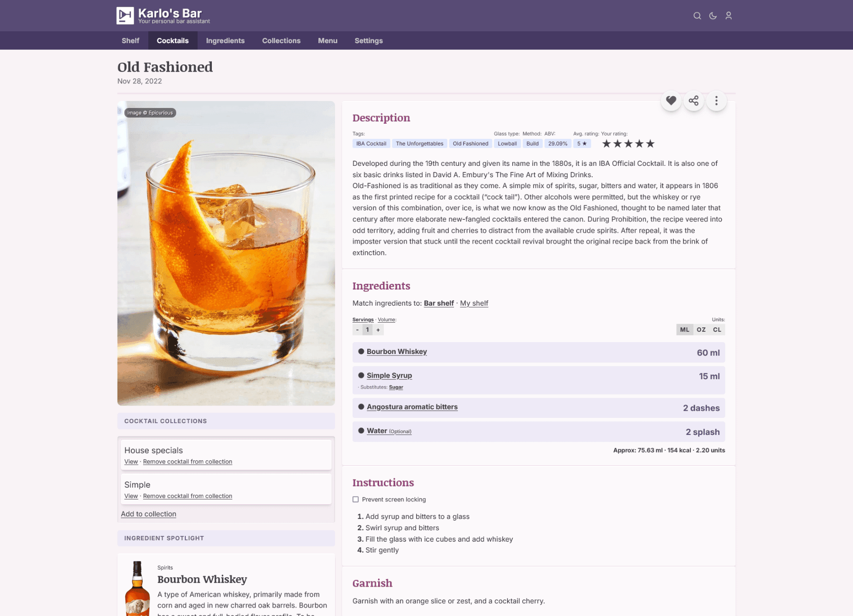Viewport: 853px width, 616px height.
Task: Click the IBA Cocktail tag
Action: (x=371, y=144)
